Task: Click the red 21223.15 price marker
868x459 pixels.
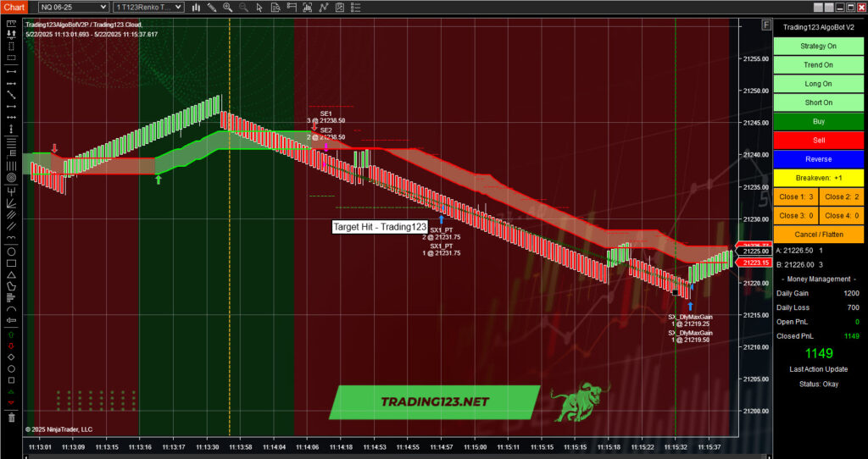Action: pos(754,263)
